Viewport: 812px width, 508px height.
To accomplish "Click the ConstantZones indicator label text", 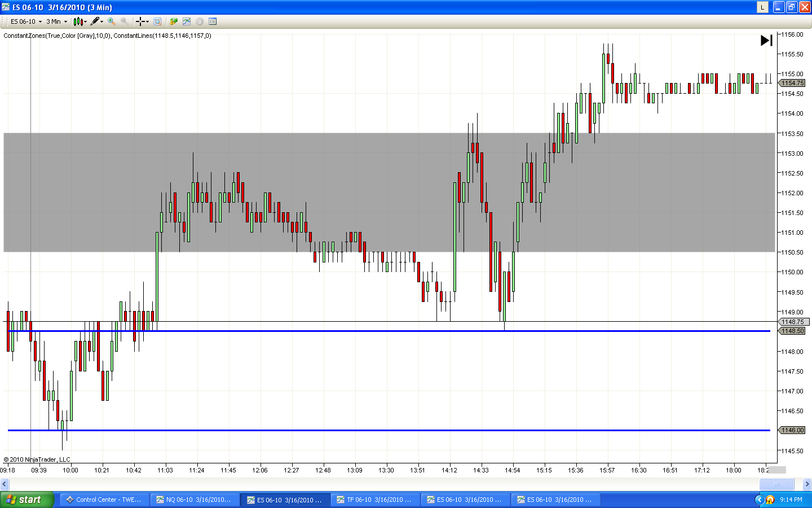I will tap(57, 36).
